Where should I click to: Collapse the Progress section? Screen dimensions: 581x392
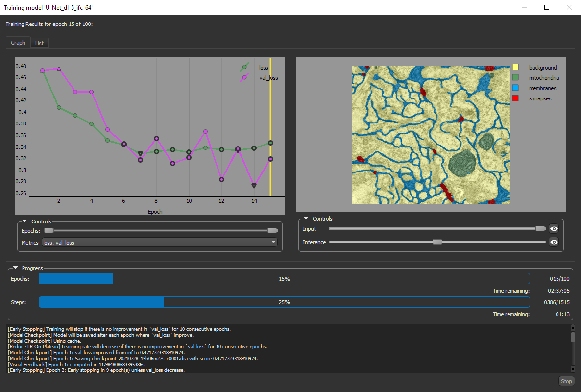(16, 268)
